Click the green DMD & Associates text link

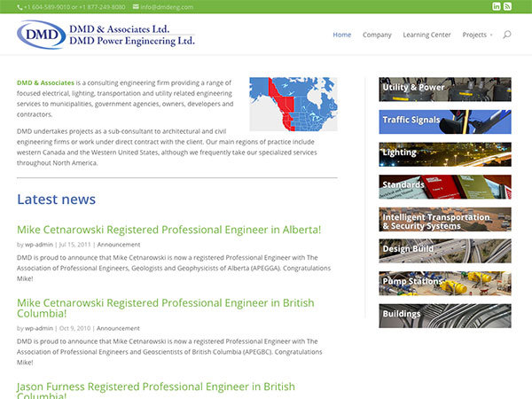[x=45, y=82]
